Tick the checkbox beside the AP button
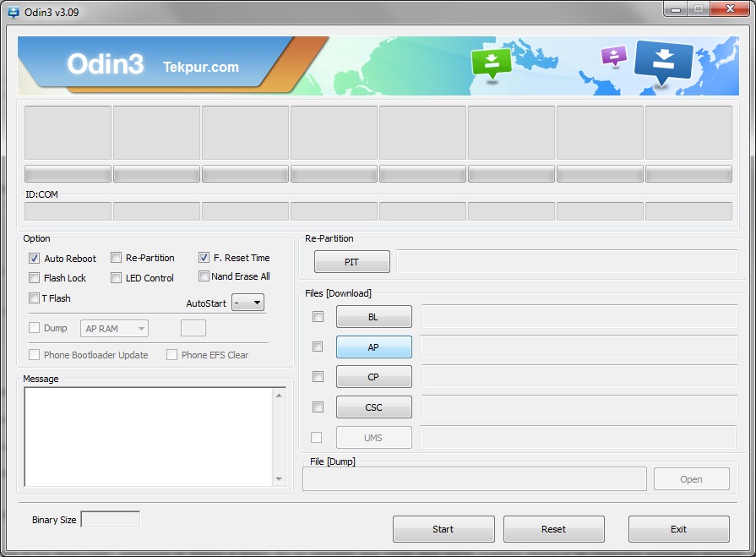Image resolution: width=756 pixels, height=557 pixels. click(x=318, y=347)
